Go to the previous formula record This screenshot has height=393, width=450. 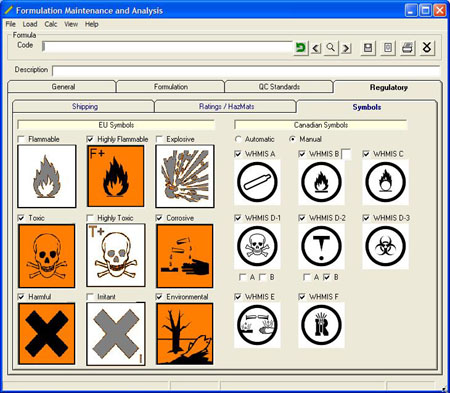point(316,48)
